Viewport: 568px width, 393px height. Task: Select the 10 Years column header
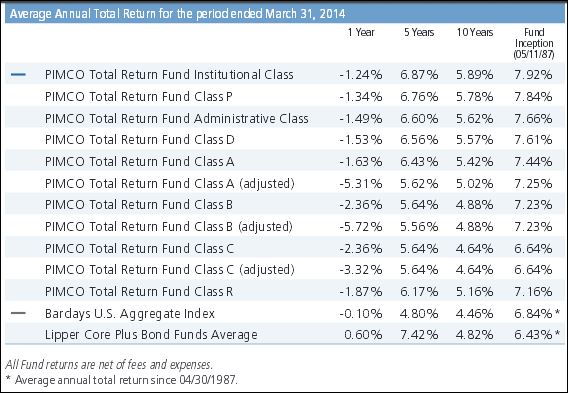[475, 32]
